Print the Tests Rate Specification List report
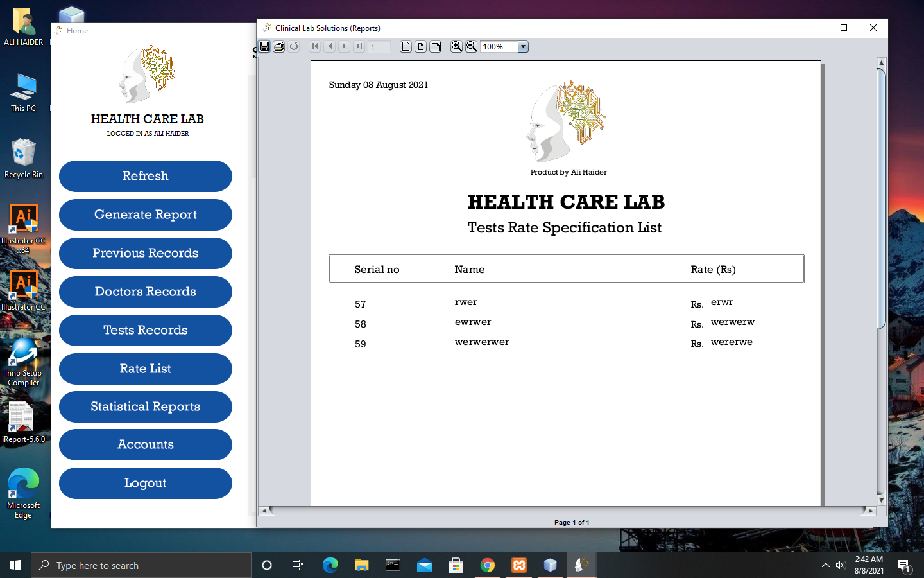 tap(279, 46)
